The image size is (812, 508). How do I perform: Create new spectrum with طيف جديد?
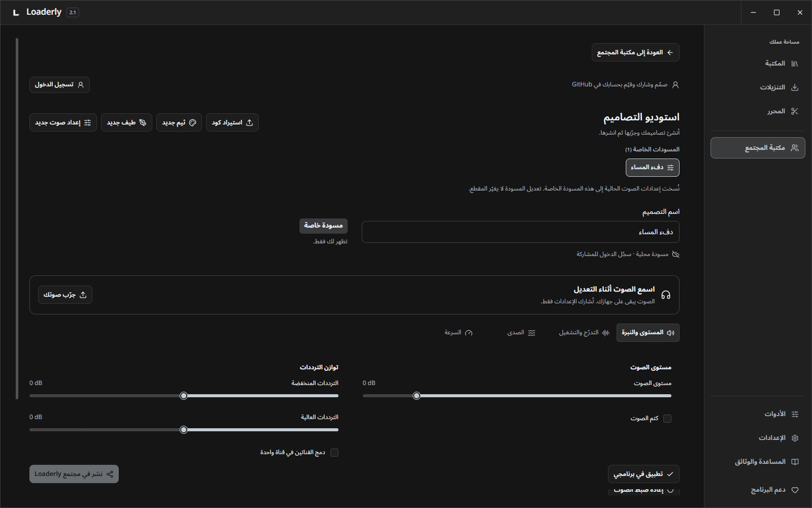(x=126, y=122)
